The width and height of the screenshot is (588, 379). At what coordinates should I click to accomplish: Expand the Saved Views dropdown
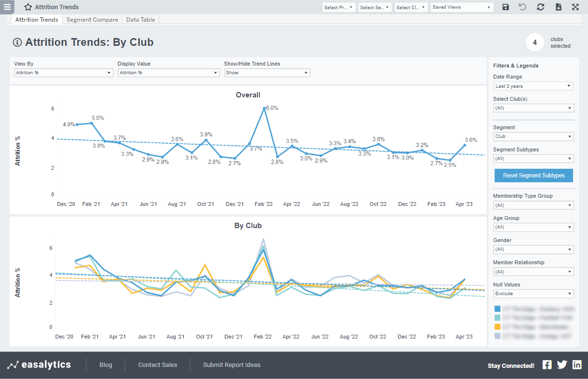pyautogui.click(x=462, y=7)
